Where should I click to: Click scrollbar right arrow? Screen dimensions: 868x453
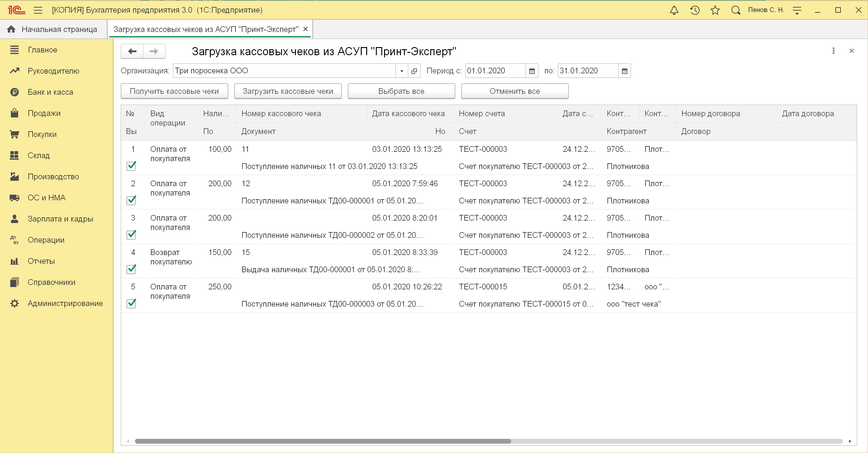pyautogui.click(x=850, y=441)
